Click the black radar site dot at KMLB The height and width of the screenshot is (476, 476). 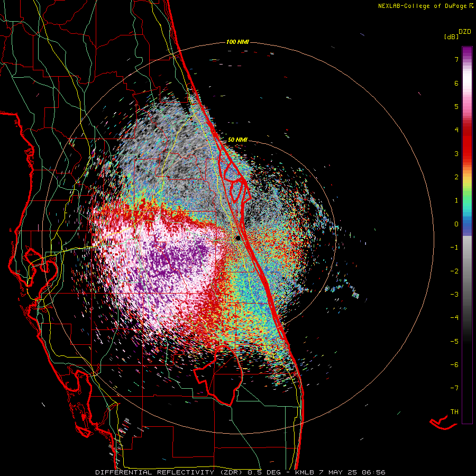(238, 238)
